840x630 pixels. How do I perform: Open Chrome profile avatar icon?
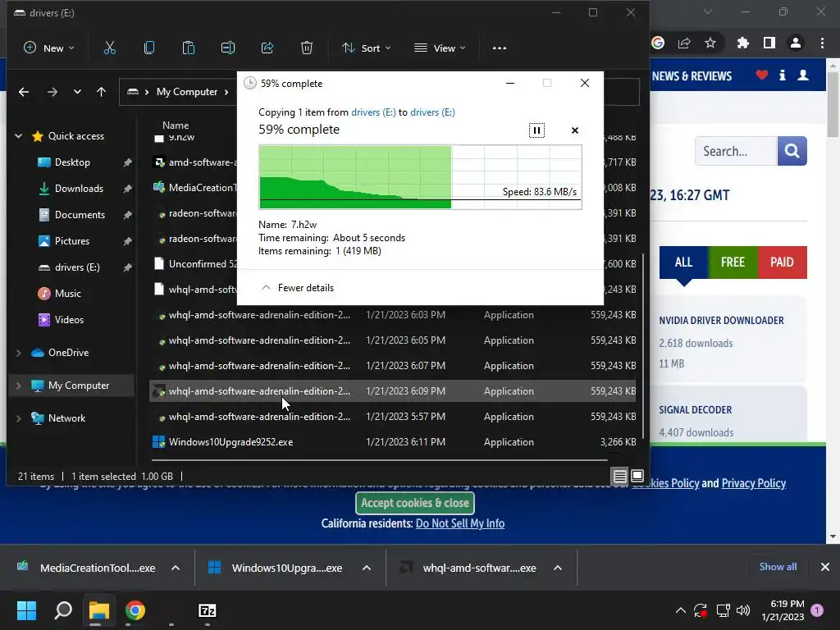(796, 43)
